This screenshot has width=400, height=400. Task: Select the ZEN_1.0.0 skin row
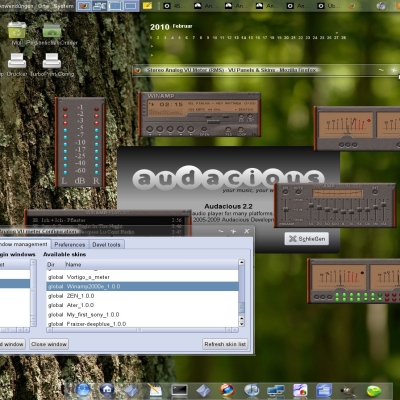[x=142, y=296]
